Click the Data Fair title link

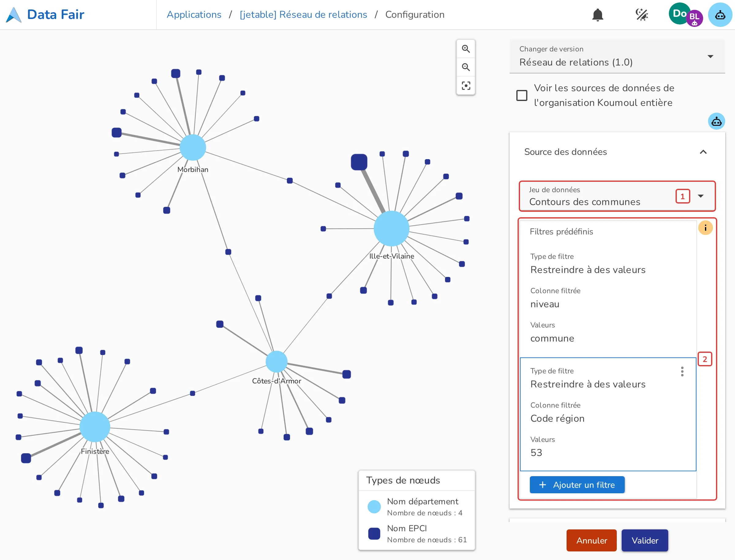(55, 15)
